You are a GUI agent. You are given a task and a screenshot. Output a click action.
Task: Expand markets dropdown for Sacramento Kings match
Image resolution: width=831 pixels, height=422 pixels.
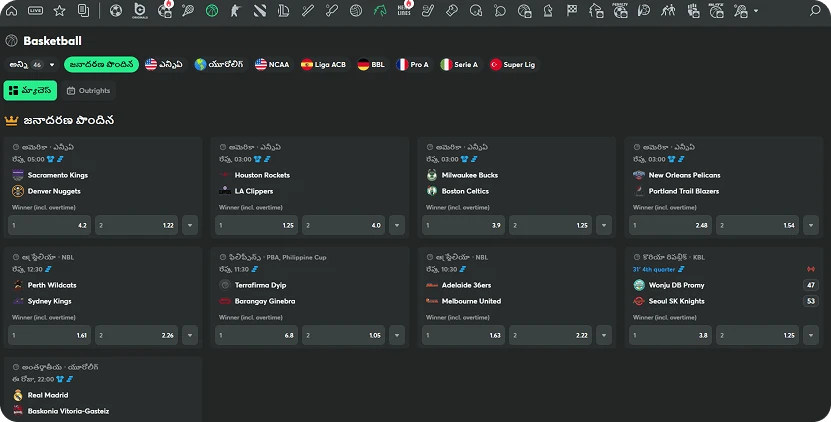(190, 225)
